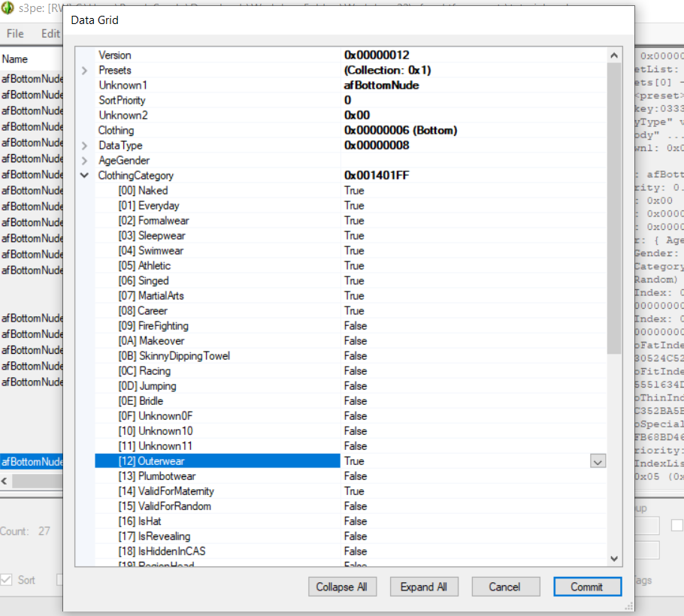Open the Edit menu in s3pe

[50, 34]
